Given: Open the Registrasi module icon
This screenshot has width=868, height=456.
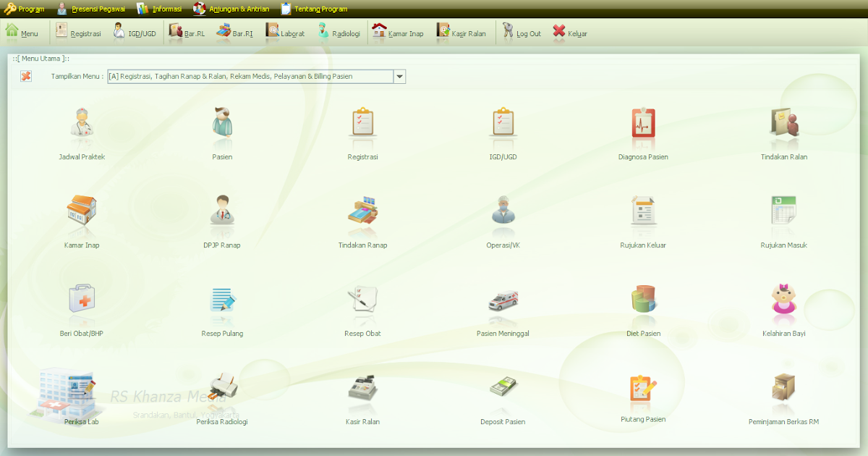Looking at the screenshot, I should 362,127.
